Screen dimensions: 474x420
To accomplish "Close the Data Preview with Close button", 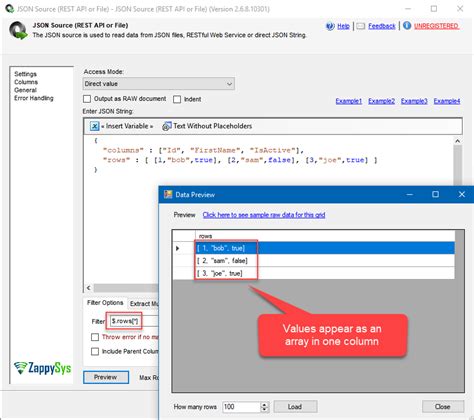I will pos(443,407).
